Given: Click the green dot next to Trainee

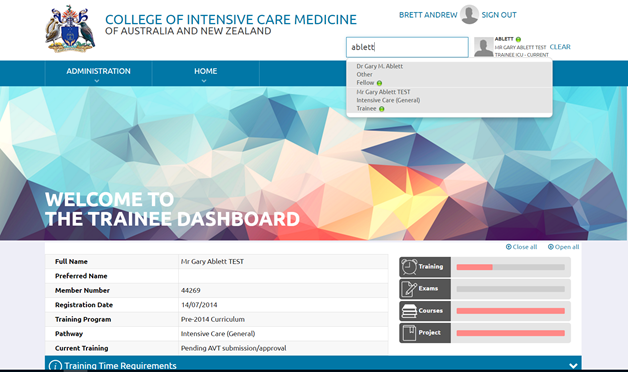Looking at the screenshot, I should [x=382, y=109].
